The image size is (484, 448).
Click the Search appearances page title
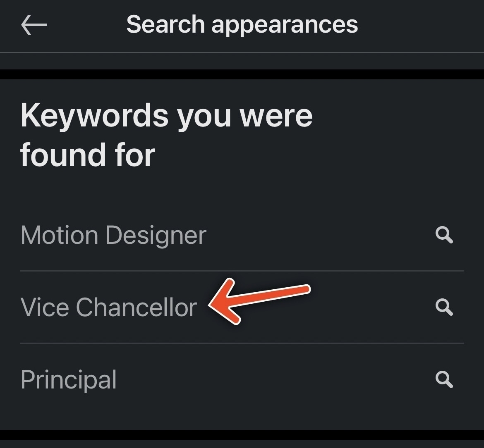(x=242, y=24)
